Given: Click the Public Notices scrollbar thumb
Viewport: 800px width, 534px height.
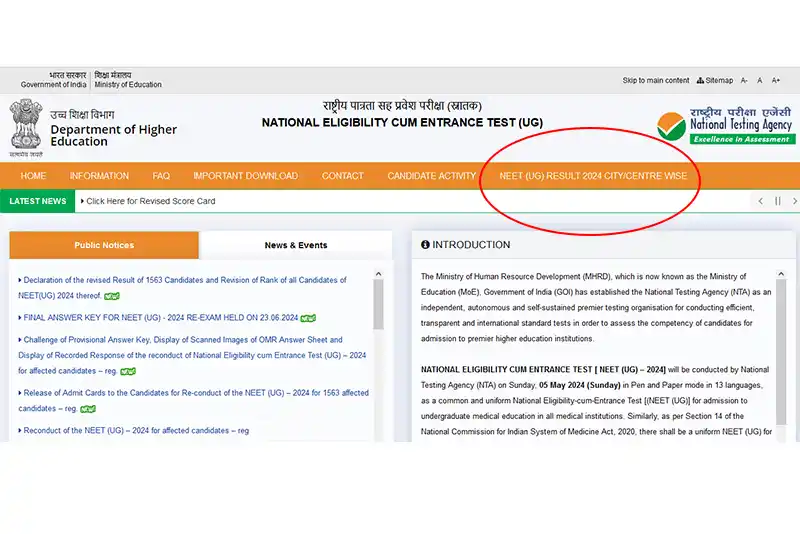Looking at the screenshot, I should click(378, 304).
